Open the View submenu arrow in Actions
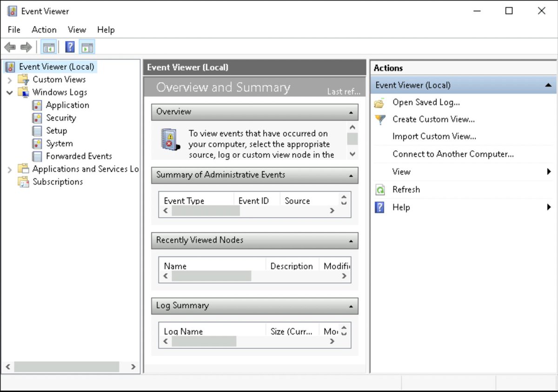 tap(549, 172)
